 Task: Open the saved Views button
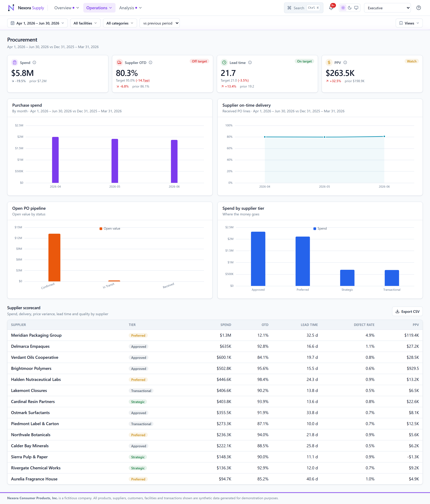click(409, 23)
